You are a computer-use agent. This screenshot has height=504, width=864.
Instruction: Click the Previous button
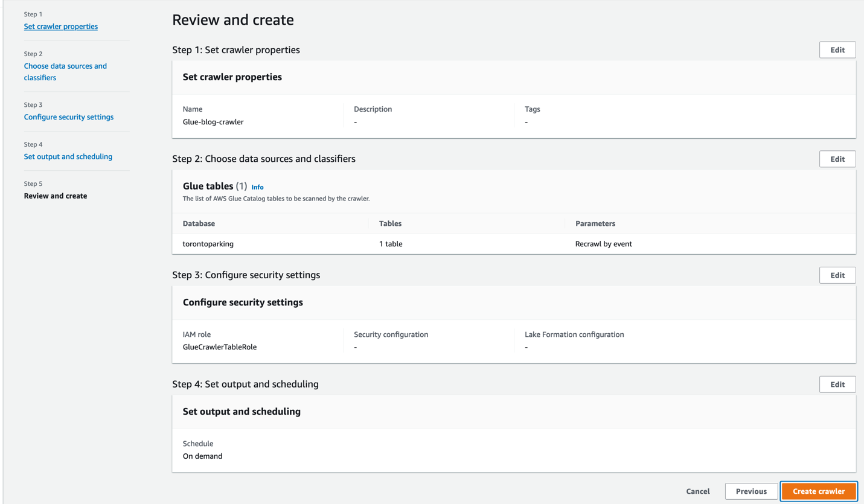coord(751,491)
